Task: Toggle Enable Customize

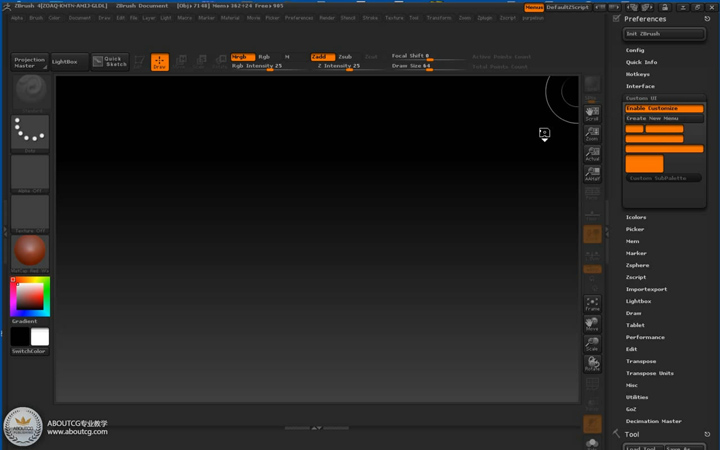Action: click(x=664, y=108)
